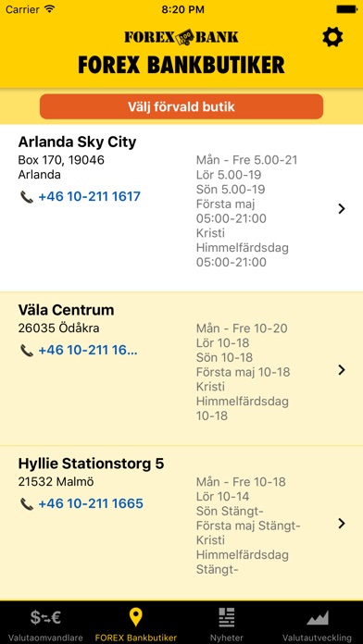Image resolution: width=363 pixels, height=644 pixels.
Task: Tap the chart icon for Valutautveckling
Action: point(317,618)
